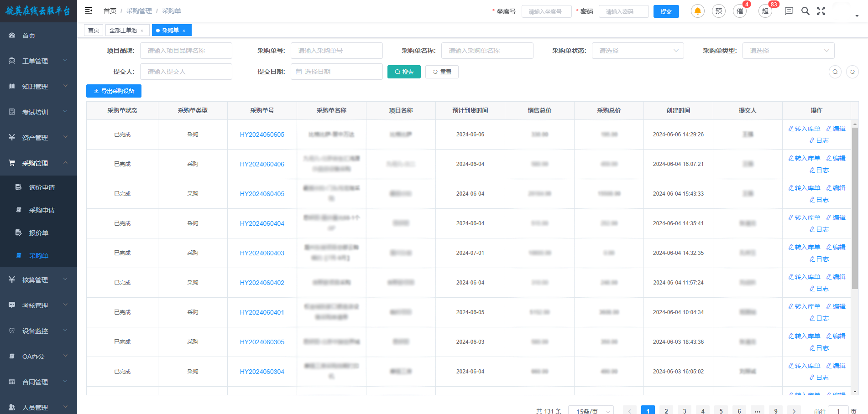Expand the 工单管理 sidebar menu
Viewport: 868px width, 414px height.
38,61
